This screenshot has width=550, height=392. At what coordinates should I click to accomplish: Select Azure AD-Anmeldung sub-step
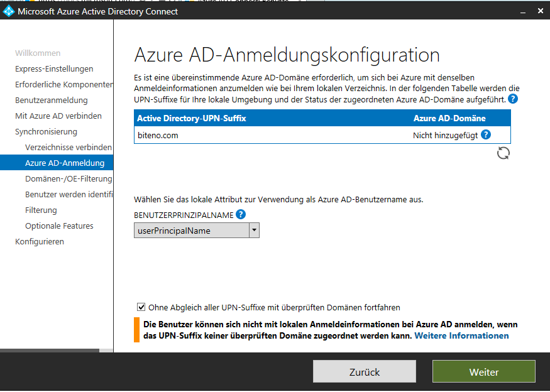click(x=57, y=163)
